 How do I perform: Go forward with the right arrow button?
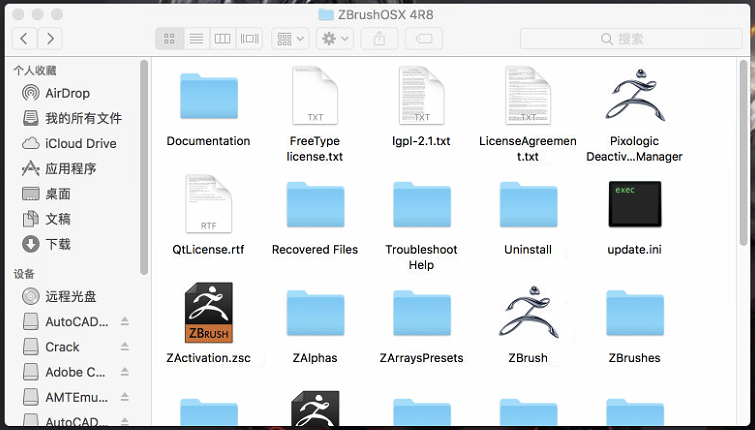(50, 39)
